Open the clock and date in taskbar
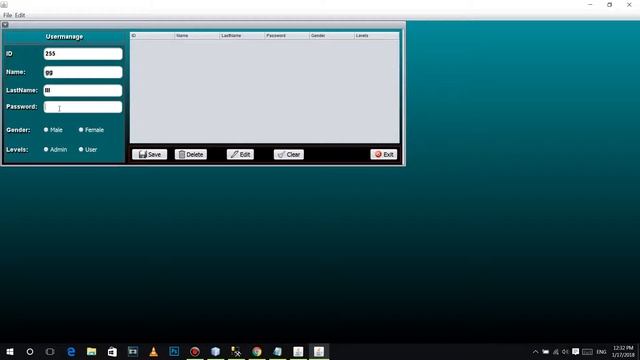The height and width of the screenshot is (360, 640). pyautogui.click(x=623, y=351)
